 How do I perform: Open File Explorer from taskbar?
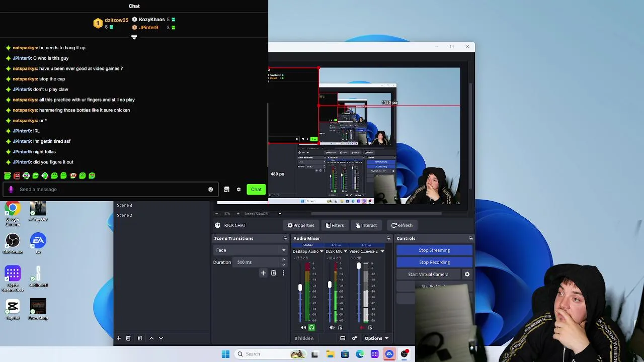coord(330,354)
